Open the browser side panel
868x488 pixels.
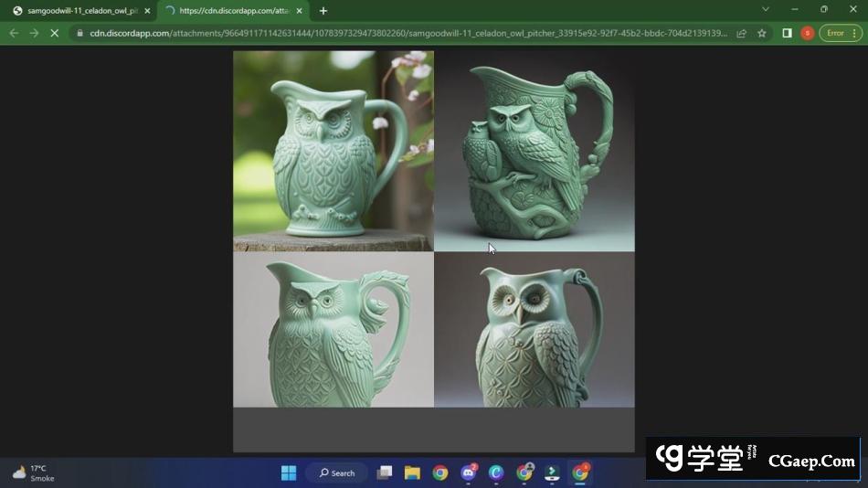point(787,33)
